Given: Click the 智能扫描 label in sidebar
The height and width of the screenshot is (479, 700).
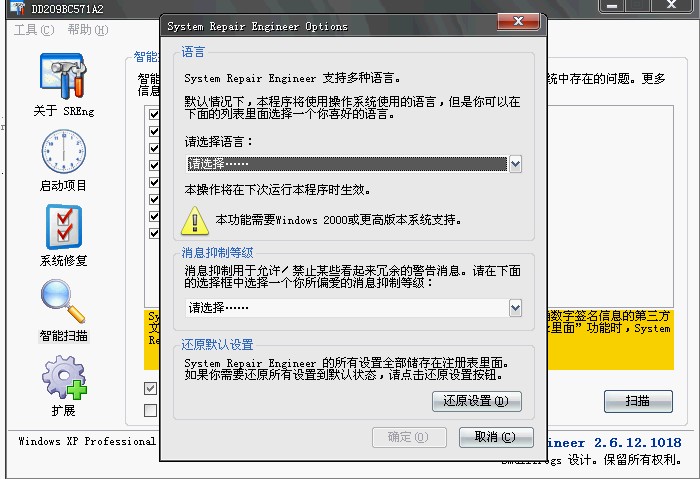Looking at the screenshot, I should click(63, 335).
